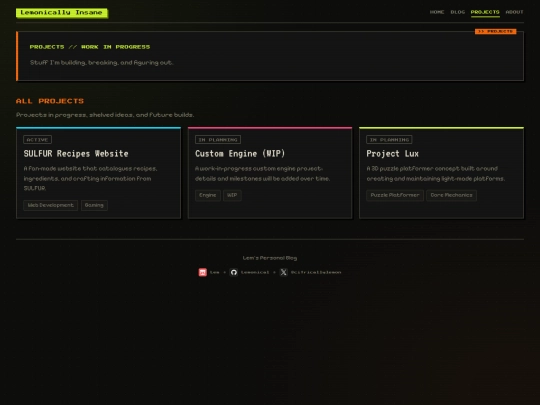Select the WIP tag

click(x=232, y=195)
